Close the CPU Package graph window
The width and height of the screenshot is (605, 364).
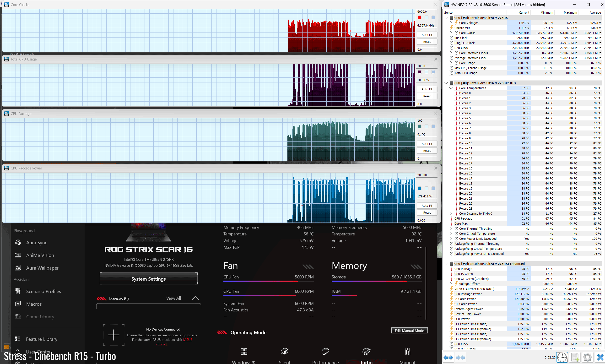coord(436,113)
